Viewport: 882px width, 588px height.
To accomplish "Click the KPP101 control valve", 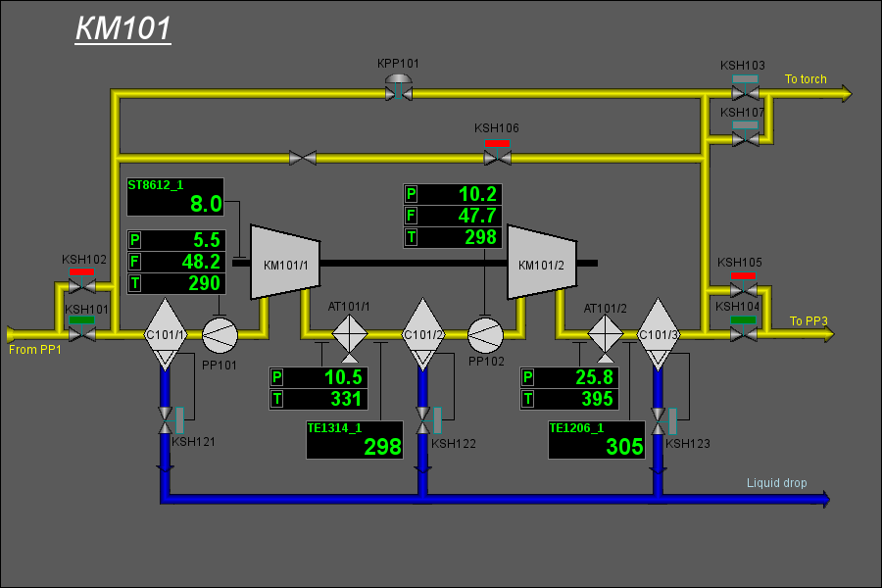I will coord(398,93).
